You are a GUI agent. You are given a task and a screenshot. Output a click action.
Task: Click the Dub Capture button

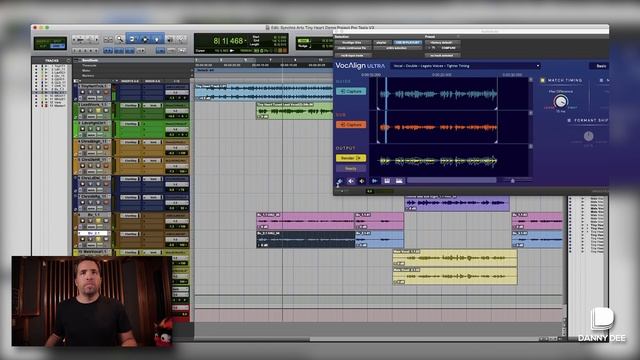pyautogui.click(x=351, y=124)
